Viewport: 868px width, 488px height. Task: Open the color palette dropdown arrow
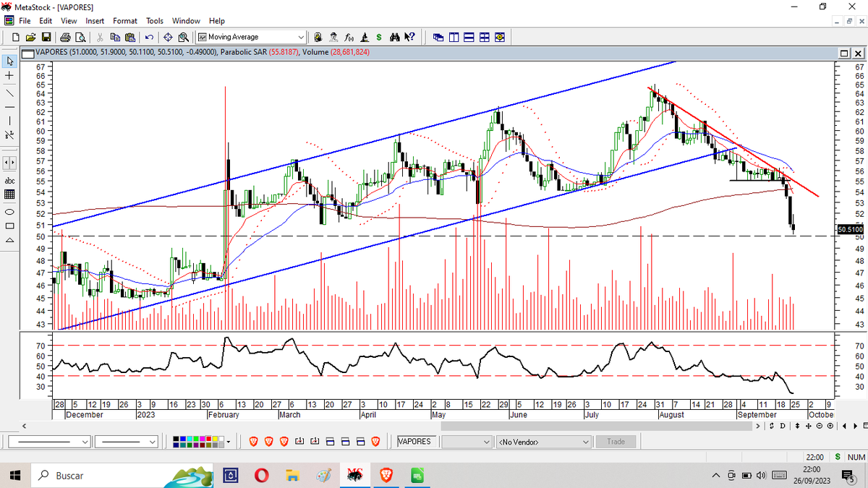229,441
